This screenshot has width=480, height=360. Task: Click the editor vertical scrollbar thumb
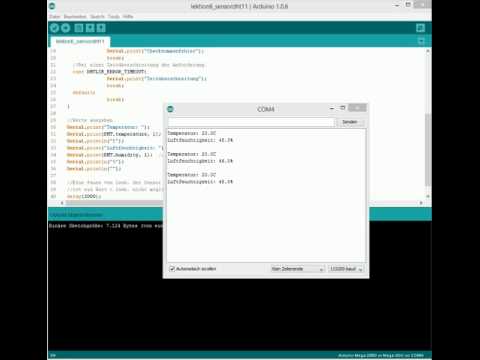tap(428, 150)
